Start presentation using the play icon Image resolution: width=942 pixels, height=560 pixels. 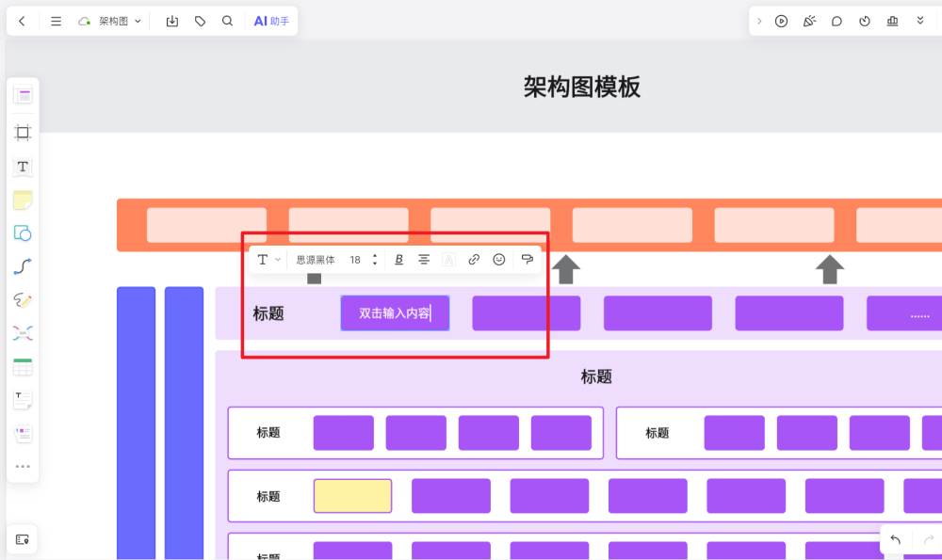click(x=781, y=20)
